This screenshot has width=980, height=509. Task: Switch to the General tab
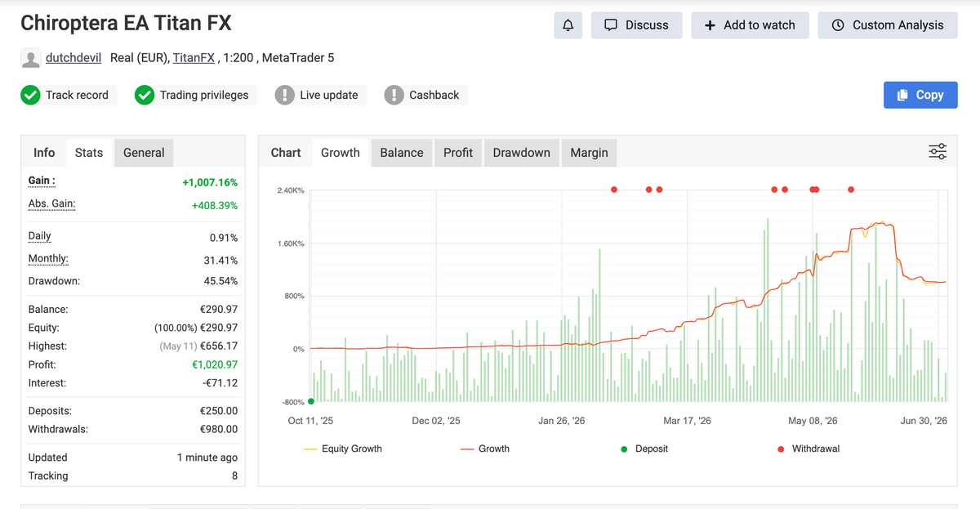[x=144, y=153]
